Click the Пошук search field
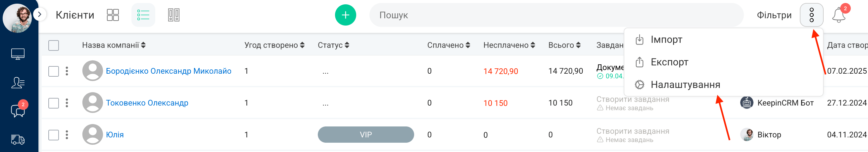This screenshot has width=868, height=152. coord(556,15)
